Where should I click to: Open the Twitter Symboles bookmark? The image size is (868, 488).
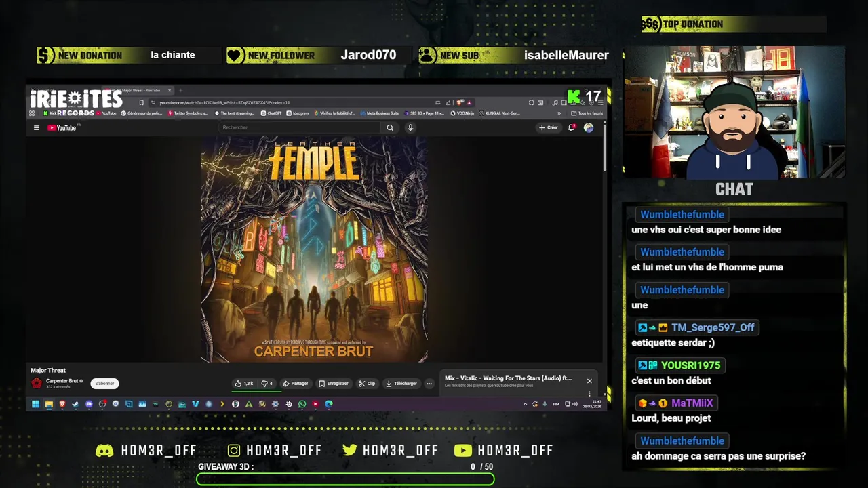(x=187, y=113)
